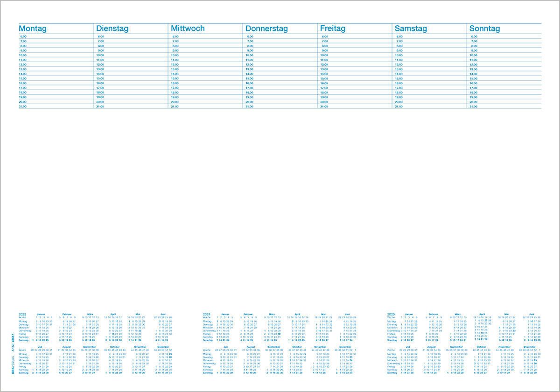The image size is (560, 392).
Task: Click Juni in the 2025 mini calendar
Action: pos(532,315)
